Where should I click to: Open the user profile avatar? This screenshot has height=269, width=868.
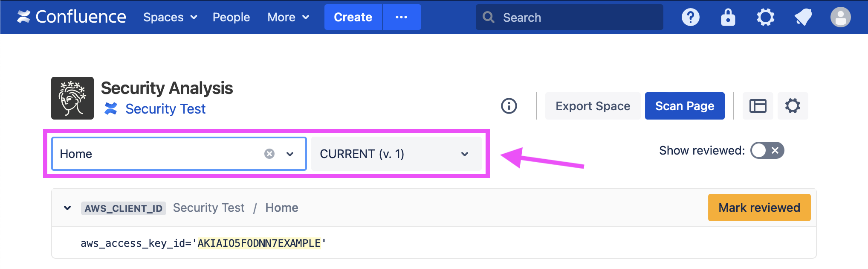(x=840, y=18)
